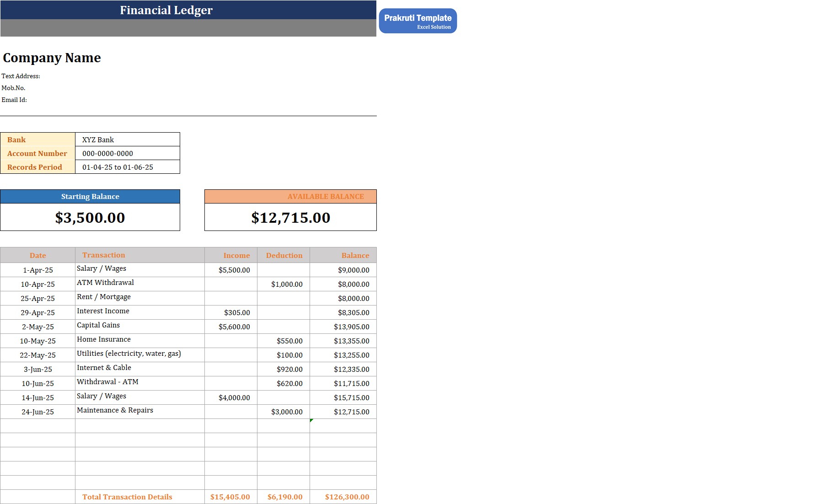This screenshot has height=504, width=819.
Task: Select the $5,600.00 income cell
Action: coord(231,327)
